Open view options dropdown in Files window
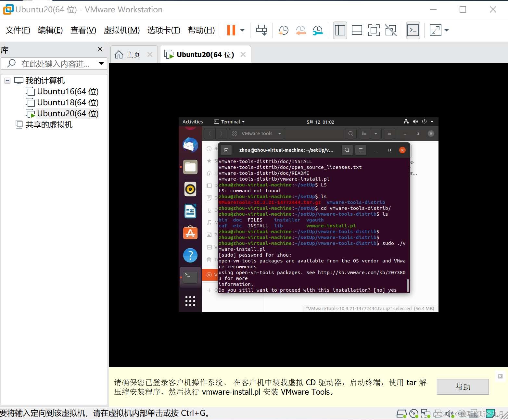 376,134
